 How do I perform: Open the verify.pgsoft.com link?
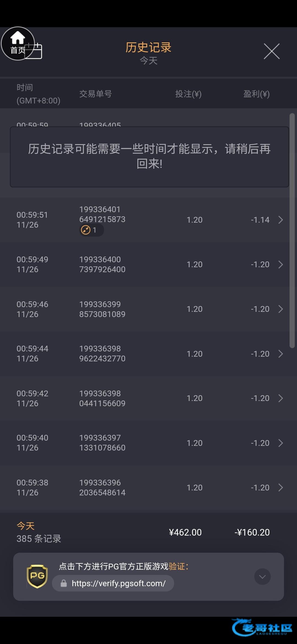118,583
